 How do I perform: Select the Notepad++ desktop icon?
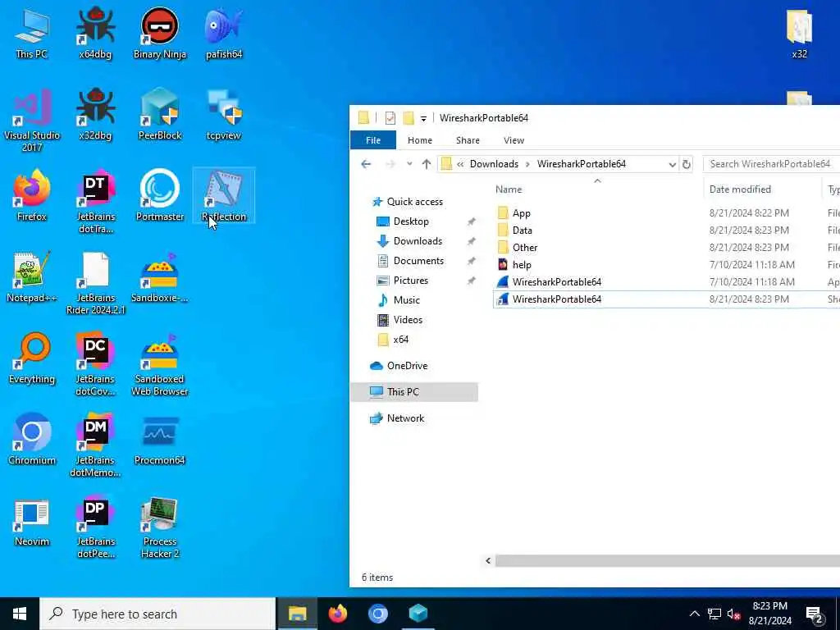[32, 277]
